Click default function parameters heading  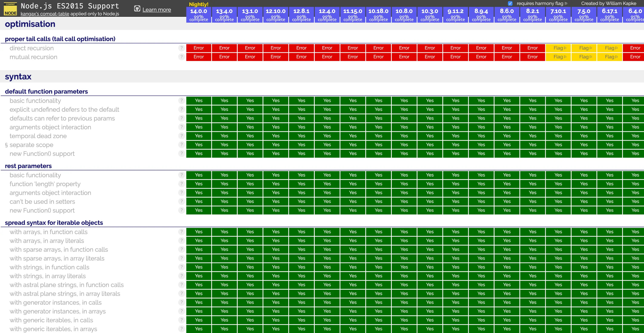(46, 92)
